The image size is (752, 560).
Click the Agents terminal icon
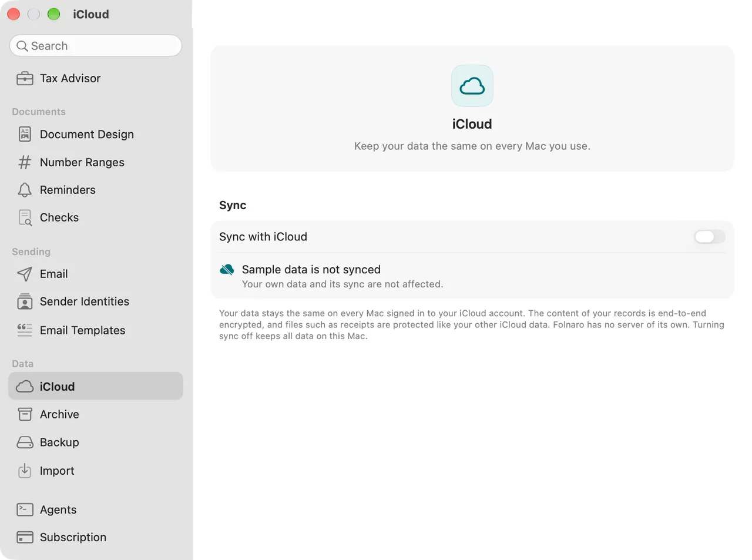click(25, 509)
